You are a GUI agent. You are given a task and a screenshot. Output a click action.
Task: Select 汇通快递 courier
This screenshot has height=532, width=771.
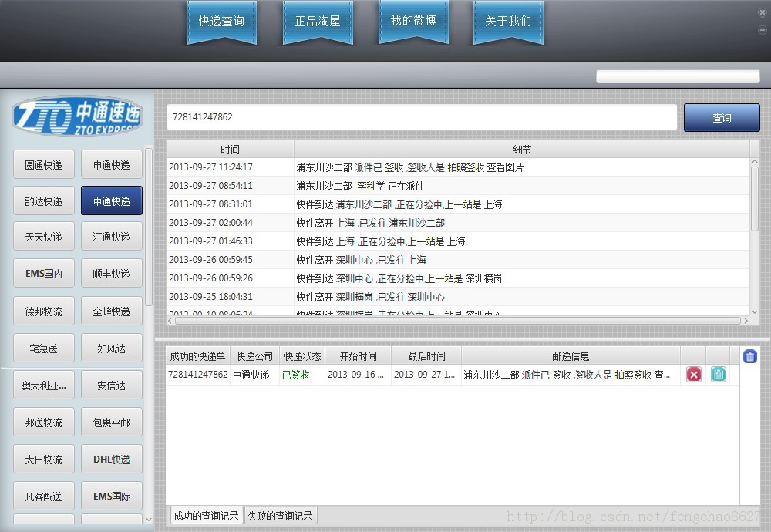112,237
